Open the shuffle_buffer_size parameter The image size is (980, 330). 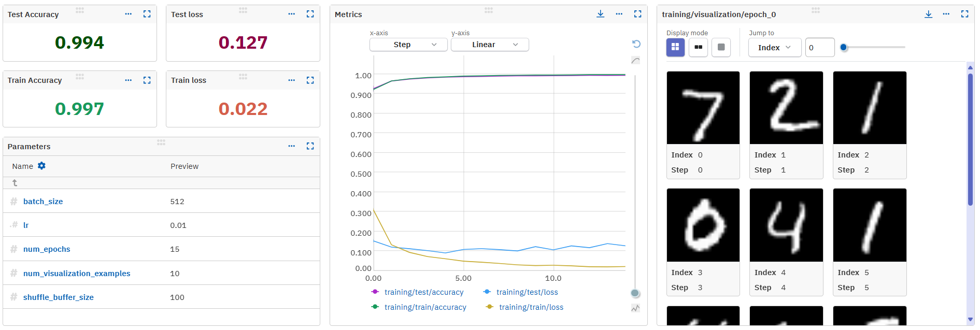tap(59, 297)
